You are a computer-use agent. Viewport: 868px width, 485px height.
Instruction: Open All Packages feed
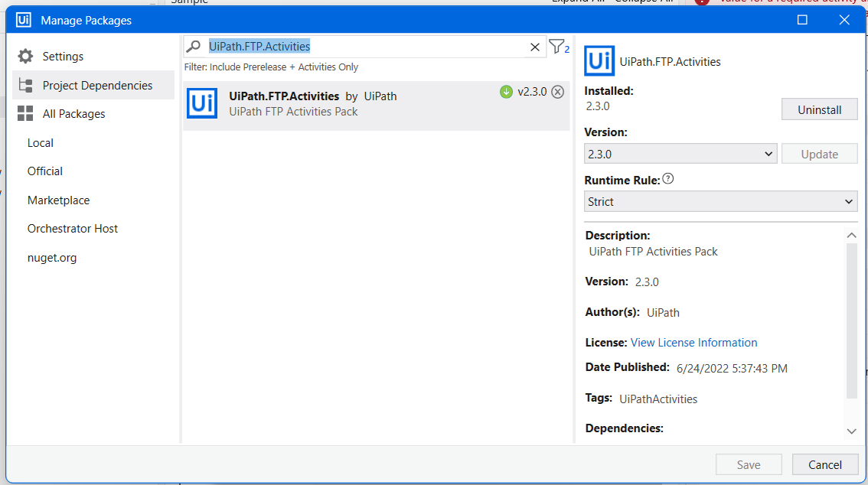coord(61,114)
